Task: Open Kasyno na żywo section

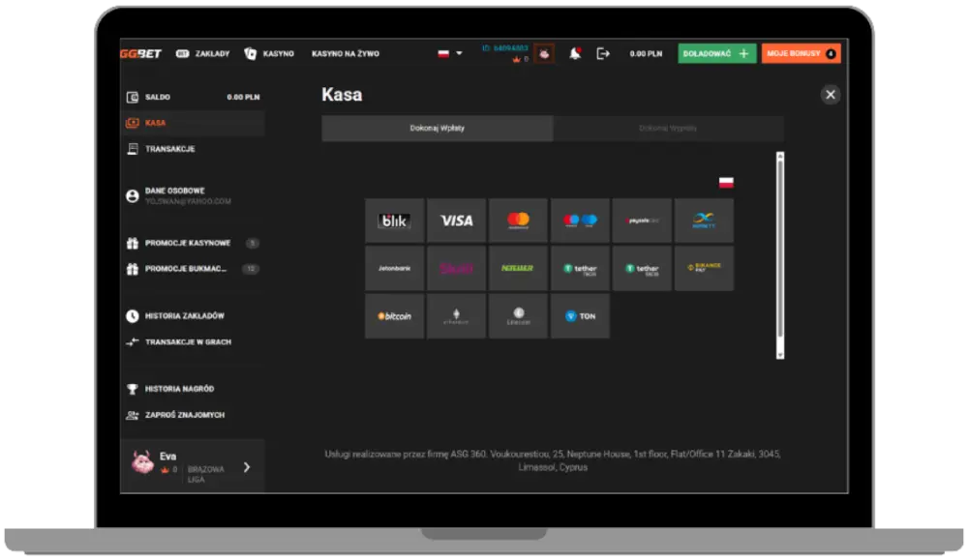Action: click(346, 53)
